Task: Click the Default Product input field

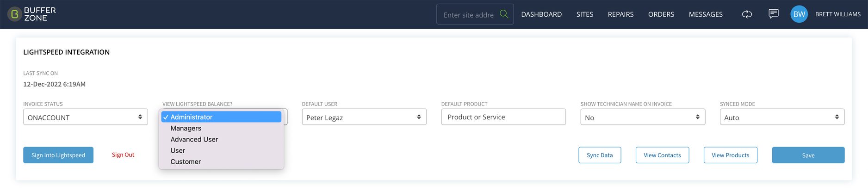Action: pos(503,117)
